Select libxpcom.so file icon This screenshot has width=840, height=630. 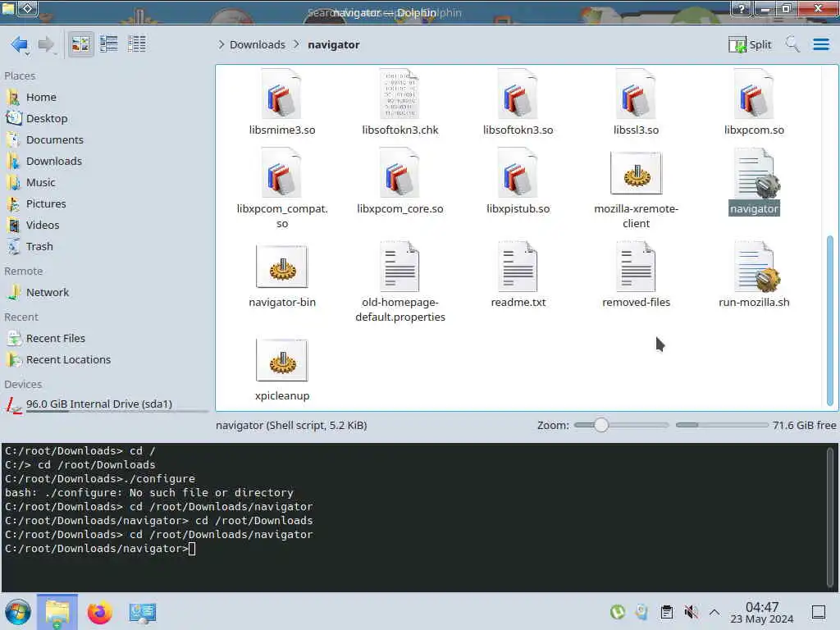pos(754,95)
